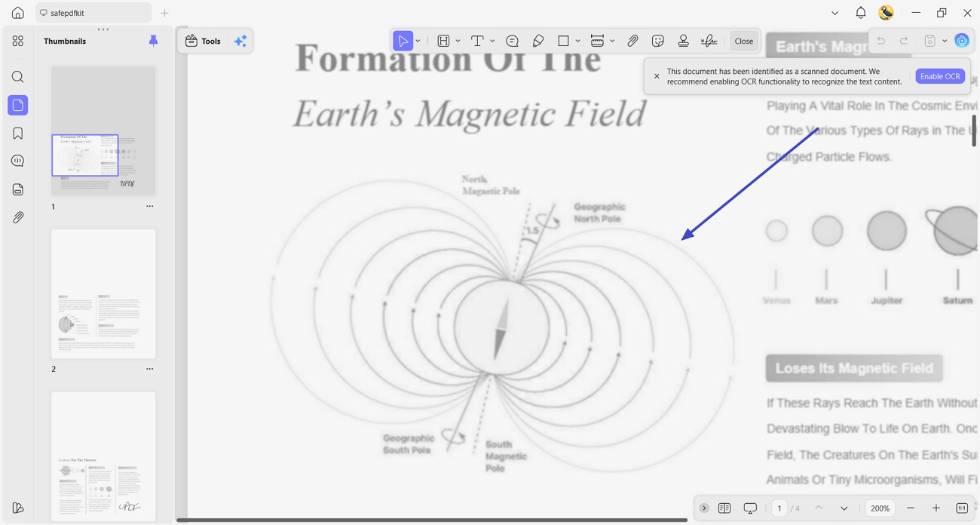Screen dimensions: 980x525
Task: Expand the highlight tool options arrow
Action: click(x=458, y=41)
